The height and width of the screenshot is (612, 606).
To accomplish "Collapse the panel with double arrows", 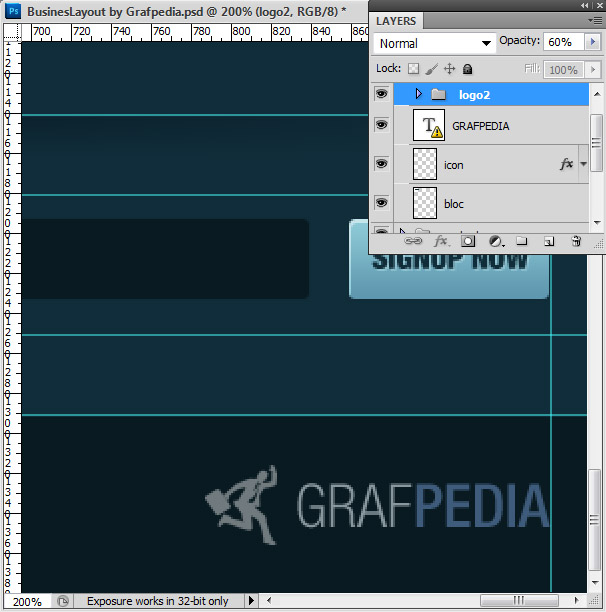I will point(584,5).
